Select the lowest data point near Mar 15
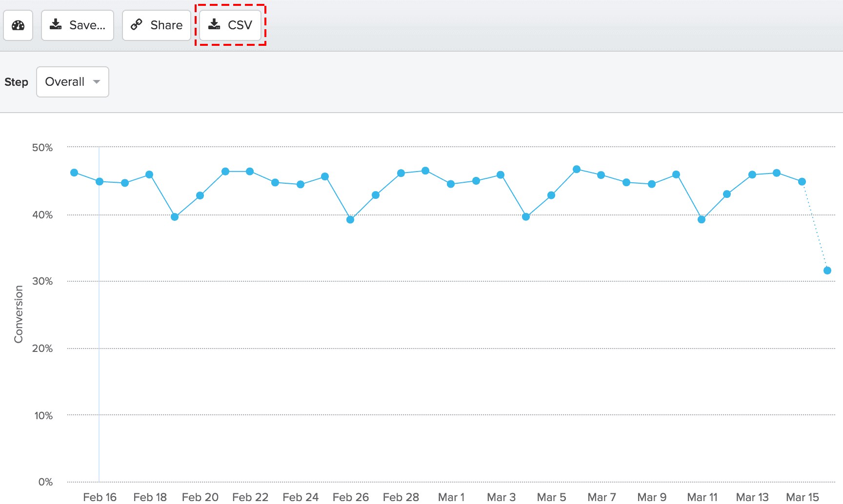This screenshot has width=843, height=504. pos(827,270)
